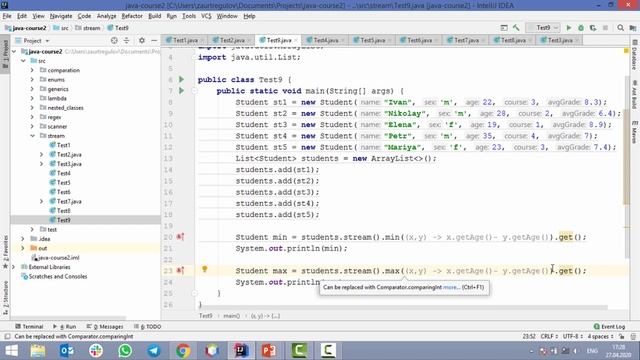This screenshot has height=360, width=640.
Task: Click line 23 gutter lambda marker
Action: (x=180, y=270)
